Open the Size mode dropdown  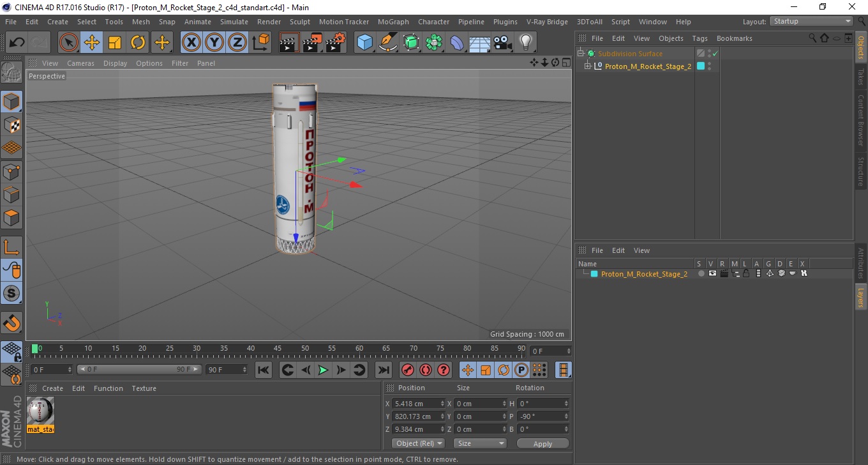click(480, 443)
